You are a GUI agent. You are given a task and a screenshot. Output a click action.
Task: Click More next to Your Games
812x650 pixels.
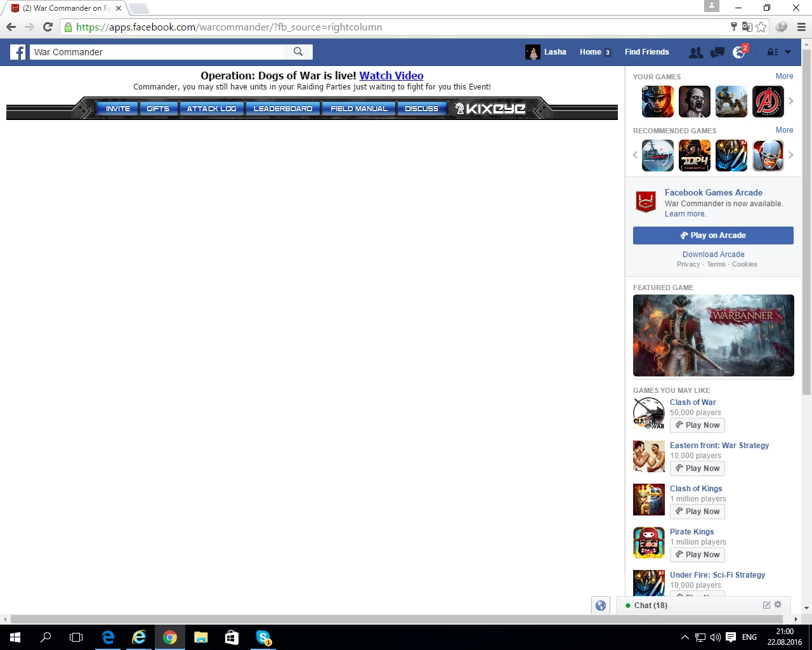point(784,76)
